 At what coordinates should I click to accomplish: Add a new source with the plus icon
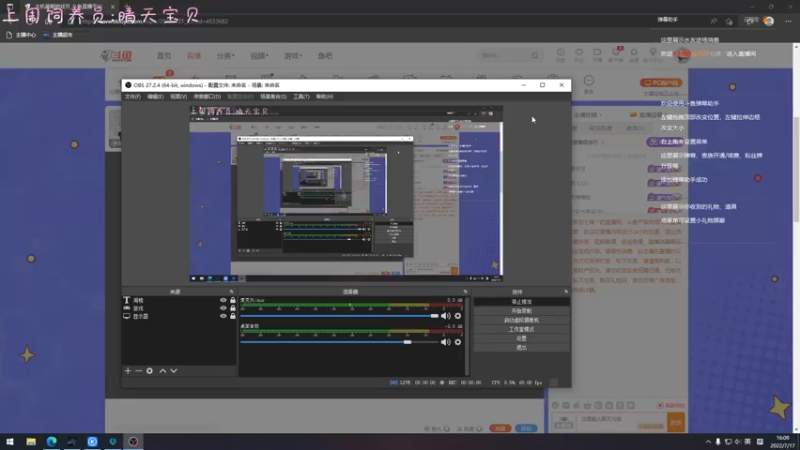128,371
